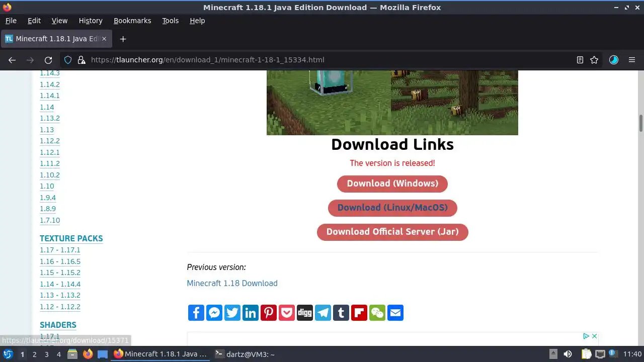
Task: Click Download (Windows) button
Action: (x=392, y=184)
